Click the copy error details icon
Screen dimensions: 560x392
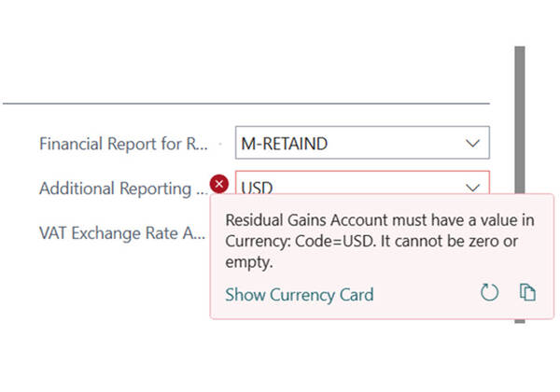[527, 293]
